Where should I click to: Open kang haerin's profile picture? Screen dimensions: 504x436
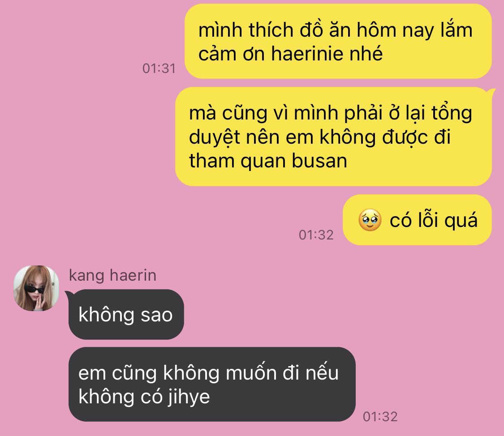pos(36,288)
